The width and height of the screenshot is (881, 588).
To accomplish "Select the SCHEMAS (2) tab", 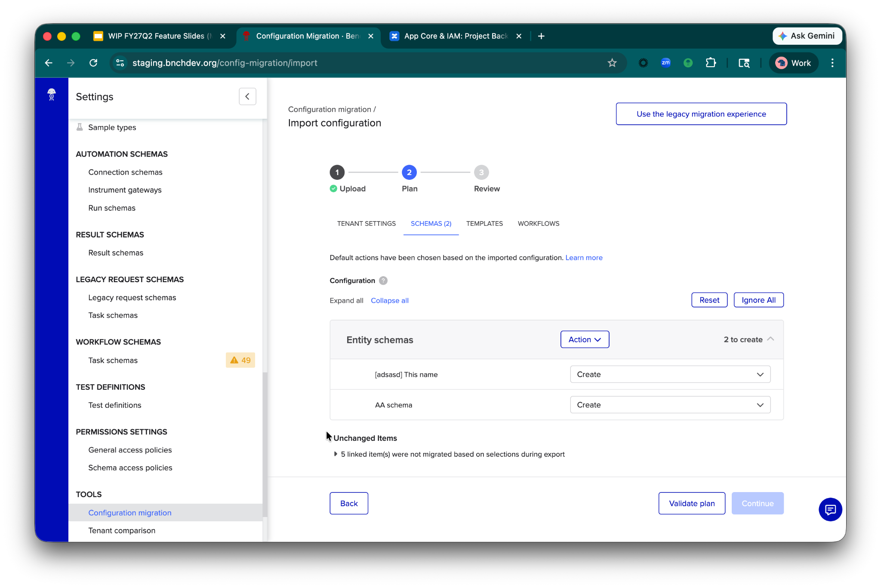I will pyautogui.click(x=431, y=223).
